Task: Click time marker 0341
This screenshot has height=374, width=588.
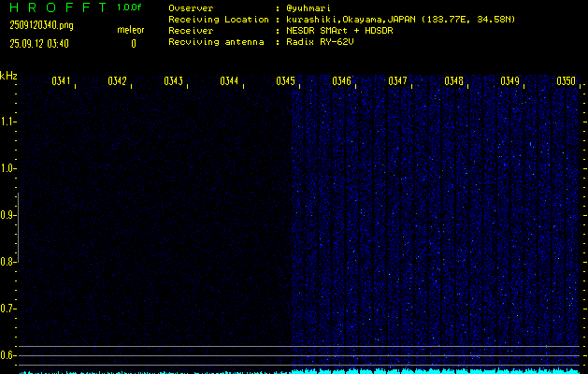Action: [61, 81]
